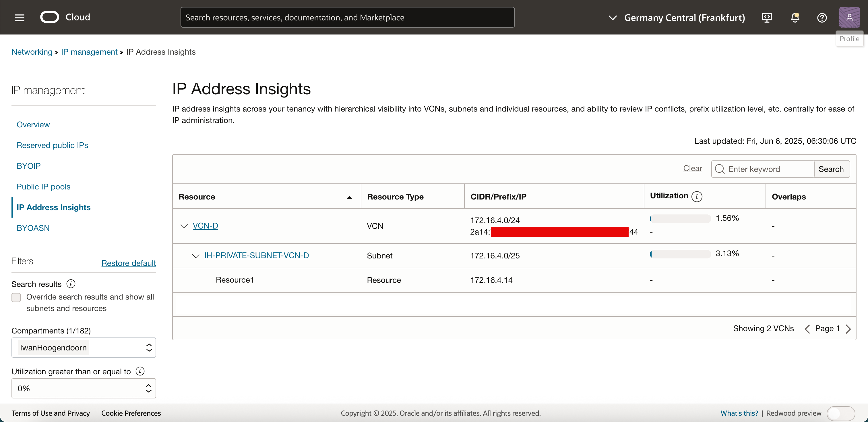Open the hamburger navigation menu

20,18
